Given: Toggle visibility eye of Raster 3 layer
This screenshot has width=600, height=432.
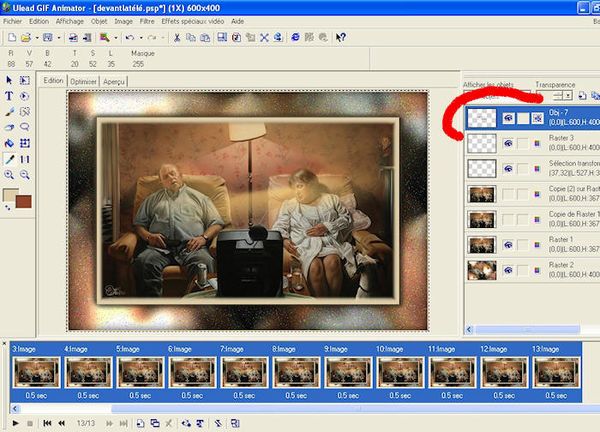Looking at the screenshot, I should [508, 143].
